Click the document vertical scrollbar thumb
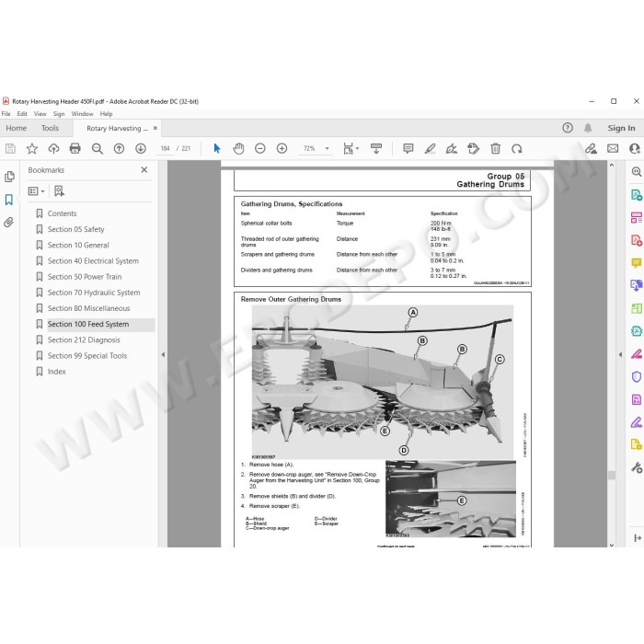The image size is (644, 644). pos(612,476)
